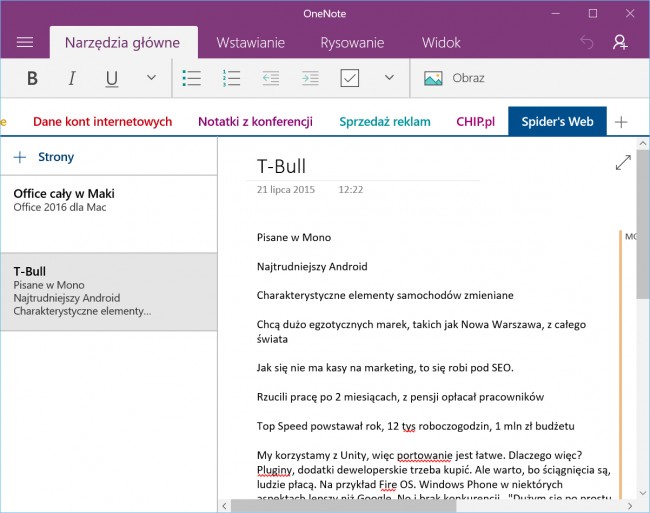Click the line Pisane w Mono
This screenshot has height=513, width=650.
pyautogui.click(x=294, y=237)
